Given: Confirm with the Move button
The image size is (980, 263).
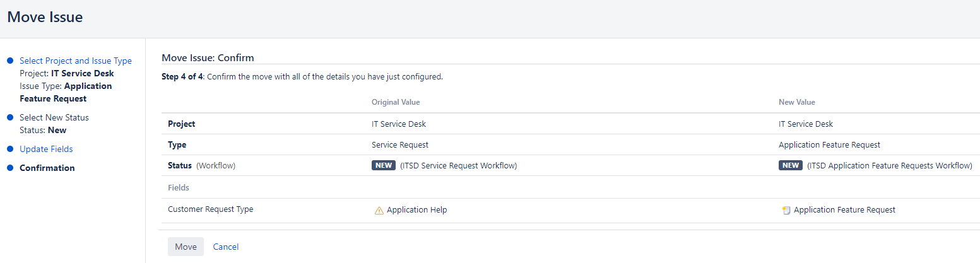Looking at the screenshot, I should coord(186,247).
